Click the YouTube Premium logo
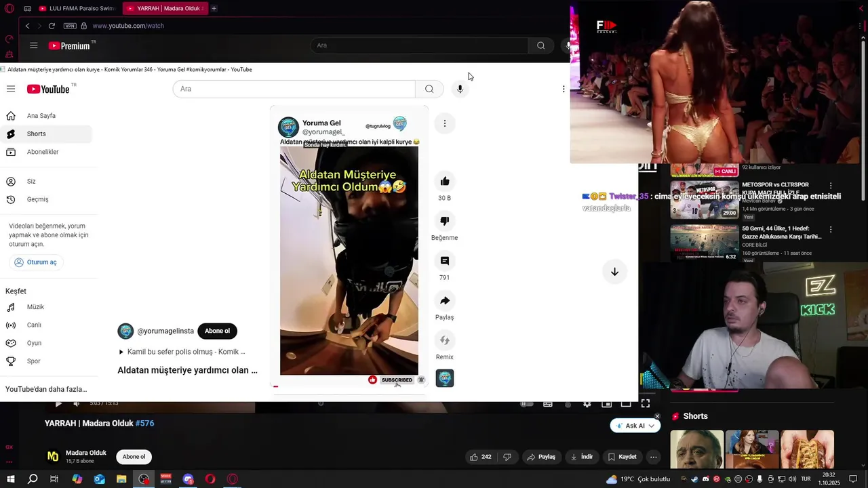This screenshot has height=488, width=868. click(x=69, y=45)
